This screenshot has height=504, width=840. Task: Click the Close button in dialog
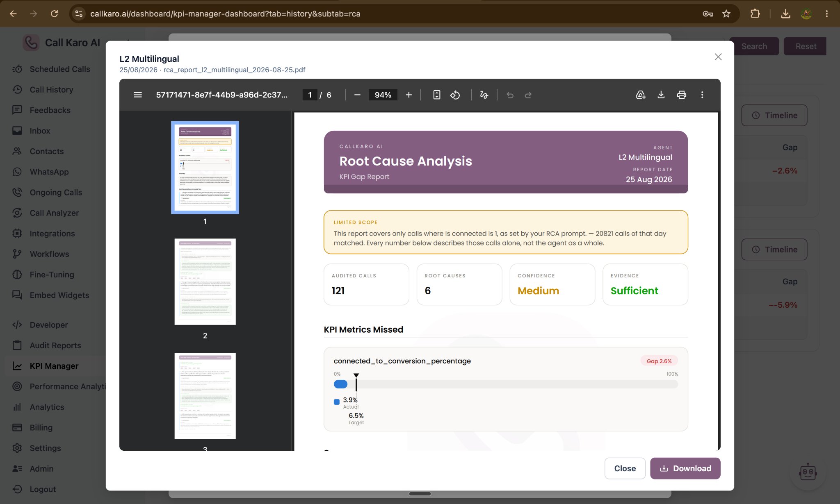625,468
